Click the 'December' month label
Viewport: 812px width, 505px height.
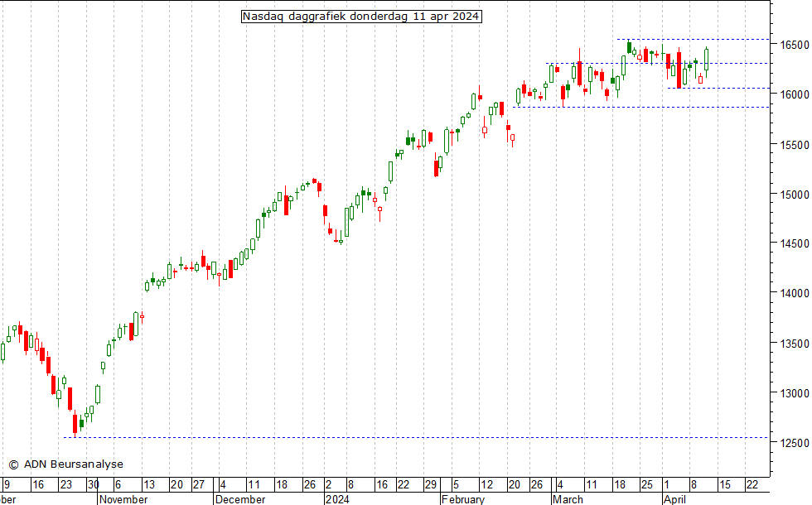point(240,499)
